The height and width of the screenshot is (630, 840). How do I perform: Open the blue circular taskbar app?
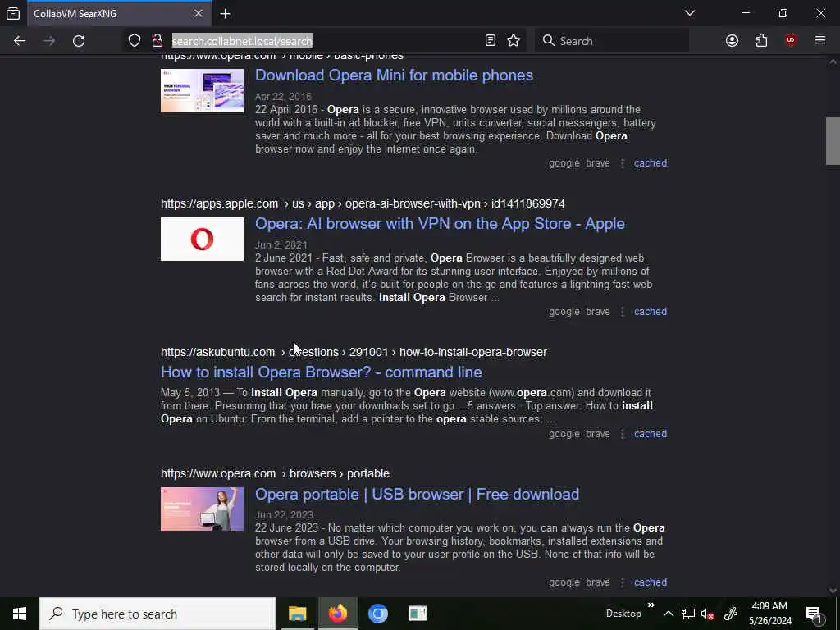point(377,614)
